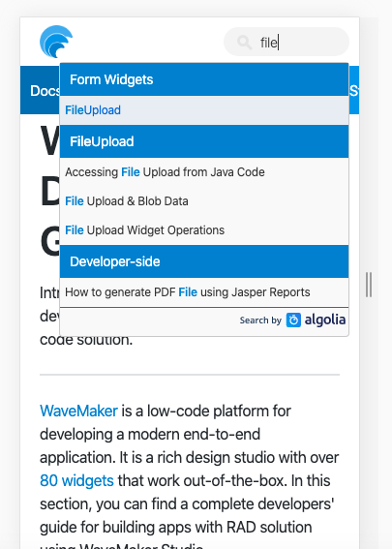Select the 'FileUpload' category header
Viewport: 392px width, 549px height.
pos(204,141)
